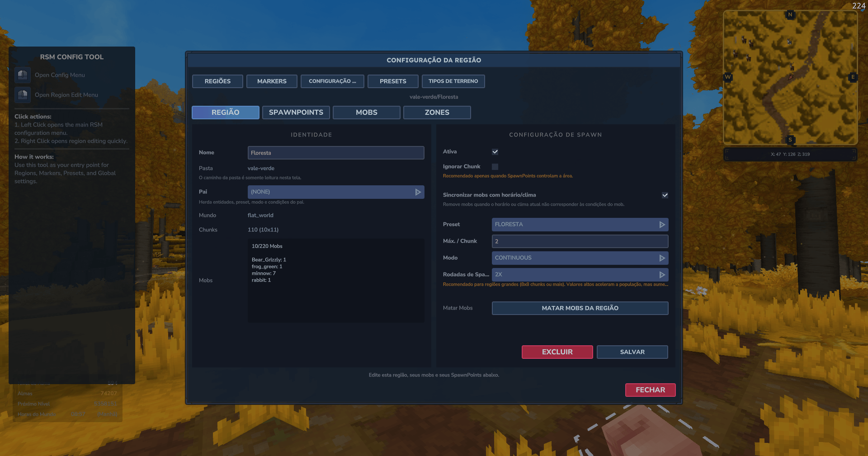Viewport: 868px width, 456px height.
Task: Click the '10/220 Mobs' count text
Action: [x=267, y=246]
